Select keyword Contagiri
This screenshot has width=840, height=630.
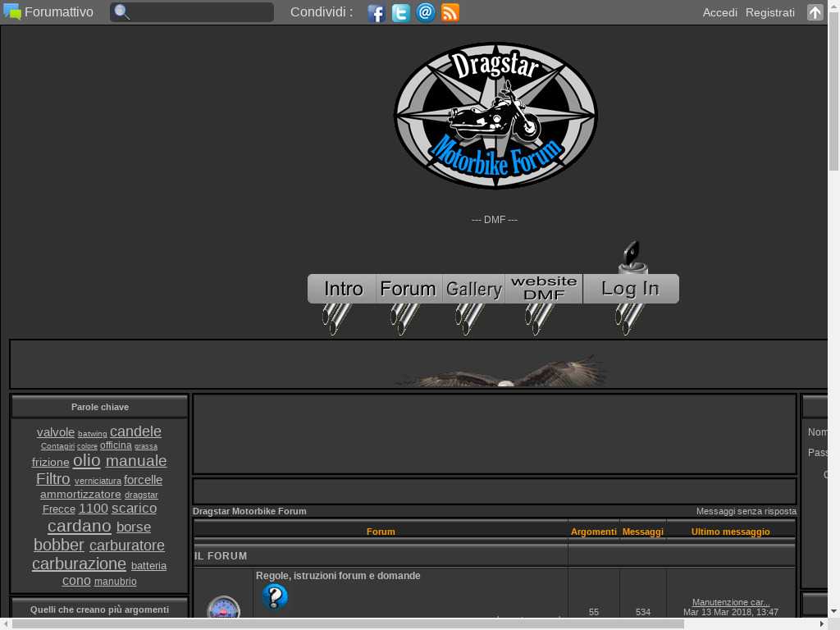[57, 446]
